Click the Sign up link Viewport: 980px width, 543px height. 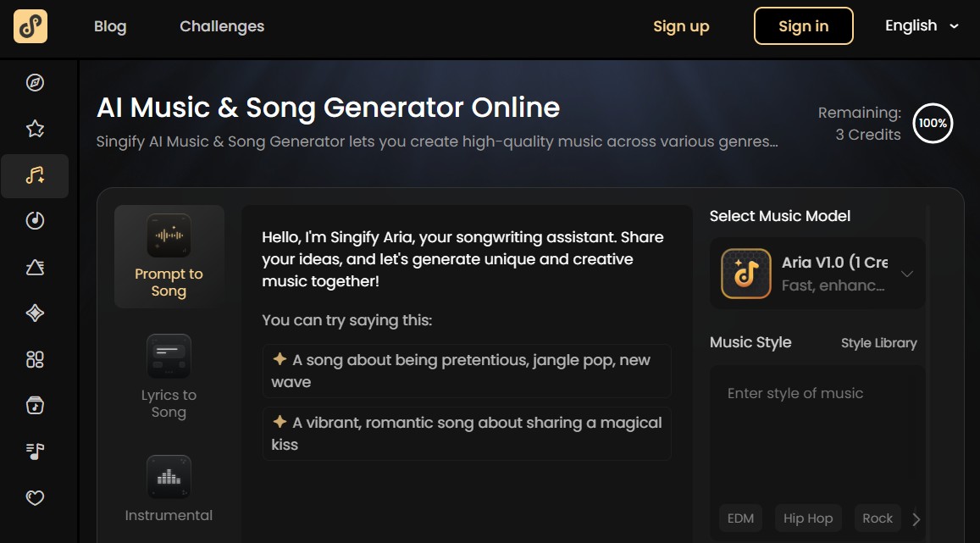[x=681, y=26]
